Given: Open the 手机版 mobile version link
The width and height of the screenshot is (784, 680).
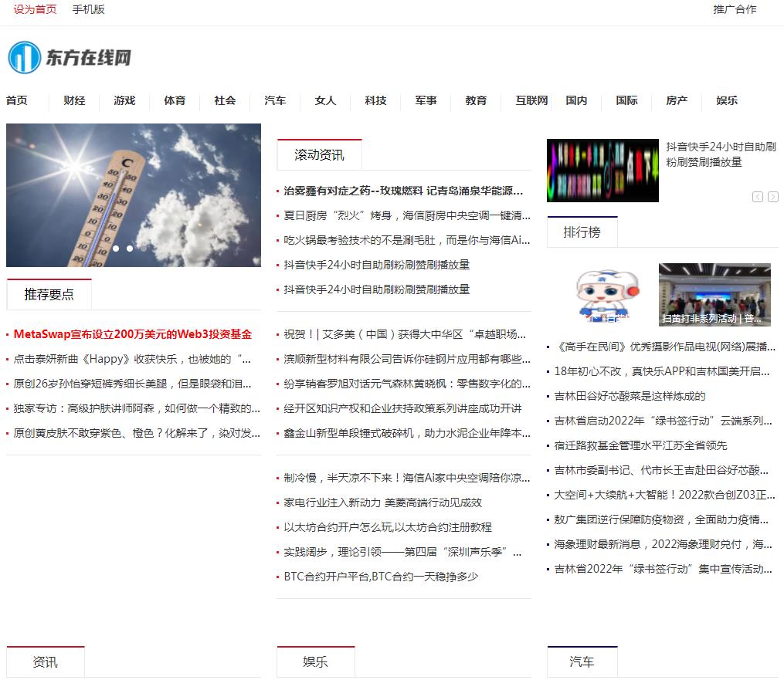Looking at the screenshot, I should click(88, 9).
